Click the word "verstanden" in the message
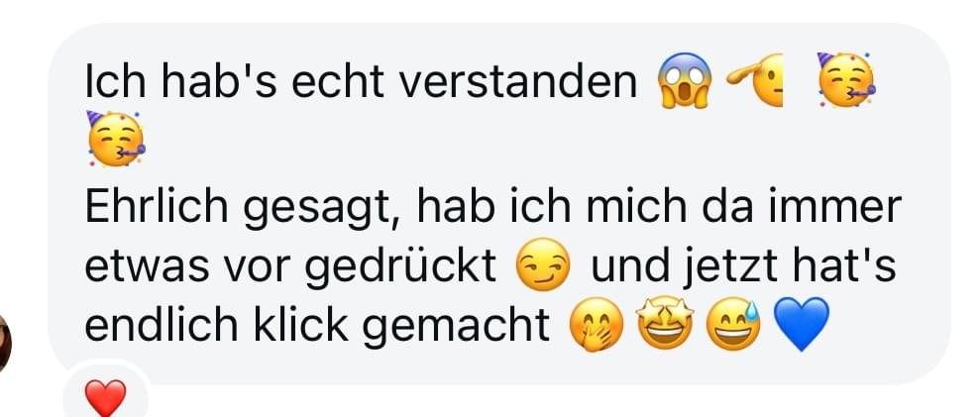 [x=518, y=80]
